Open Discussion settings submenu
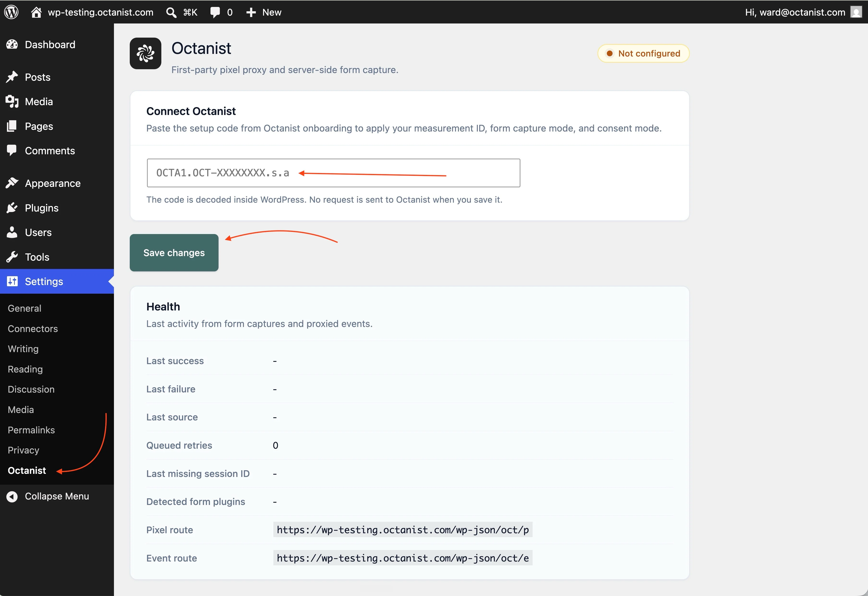The height and width of the screenshot is (596, 868). tap(31, 389)
